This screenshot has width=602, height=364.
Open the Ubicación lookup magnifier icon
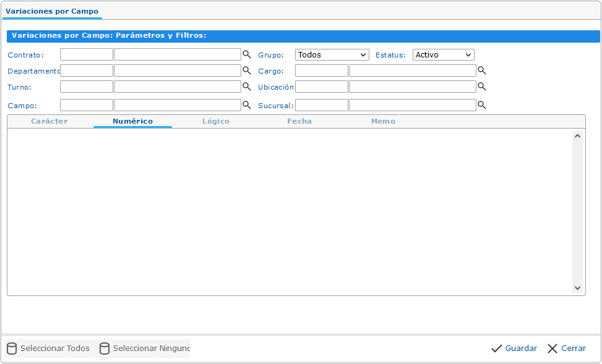point(481,87)
